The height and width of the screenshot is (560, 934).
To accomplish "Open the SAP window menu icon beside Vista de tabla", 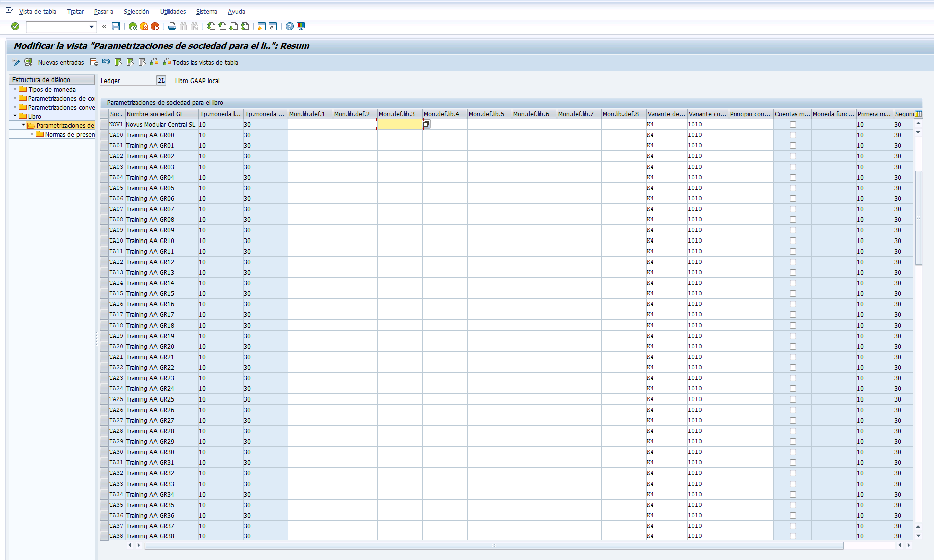I will (x=9, y=10).
